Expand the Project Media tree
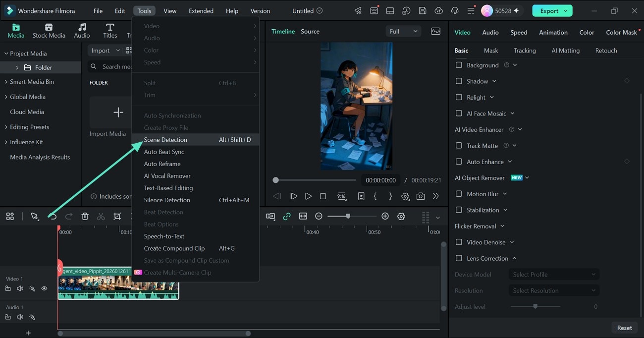The width and height of the screenshot is (644, 338). [6, 54]
